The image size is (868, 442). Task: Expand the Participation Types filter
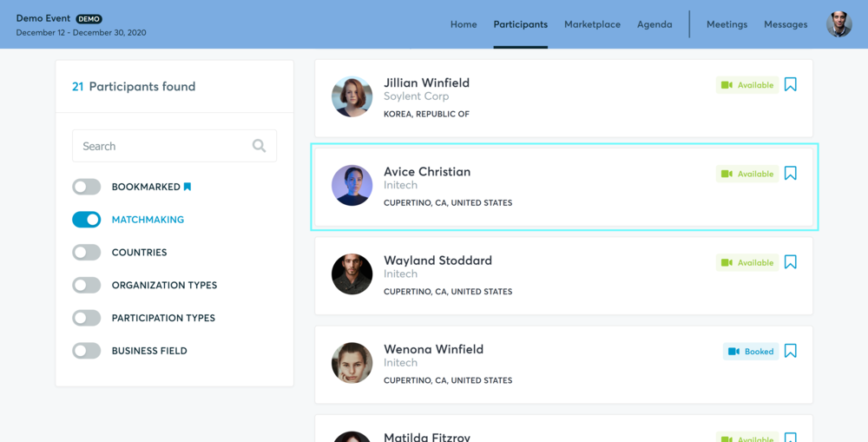(86, 317)
